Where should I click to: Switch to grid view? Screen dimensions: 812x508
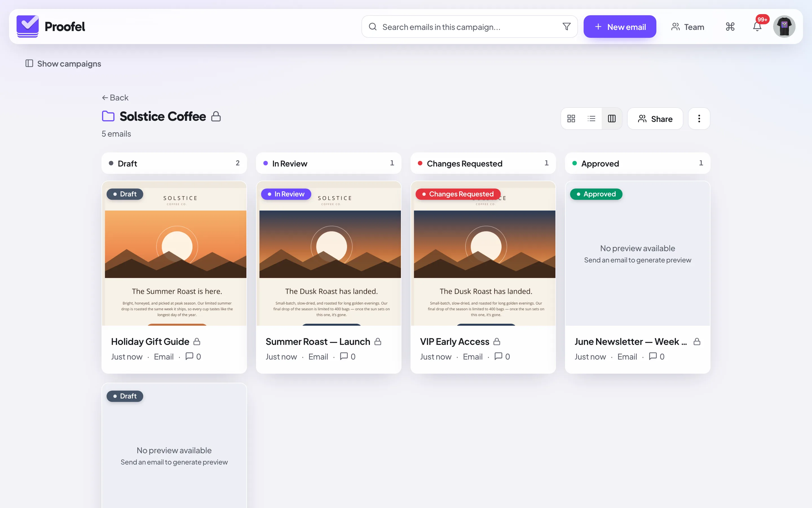[571, 119]
